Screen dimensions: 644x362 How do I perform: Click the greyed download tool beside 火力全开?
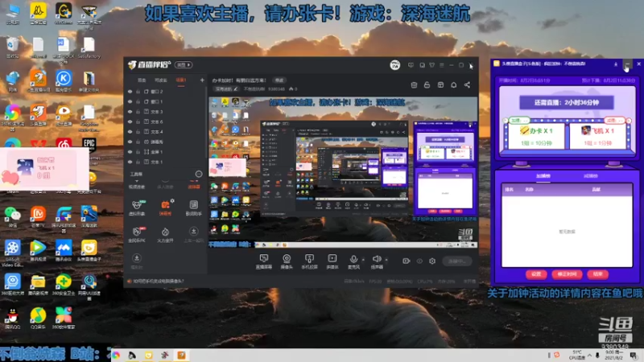[x=193, y=234]
